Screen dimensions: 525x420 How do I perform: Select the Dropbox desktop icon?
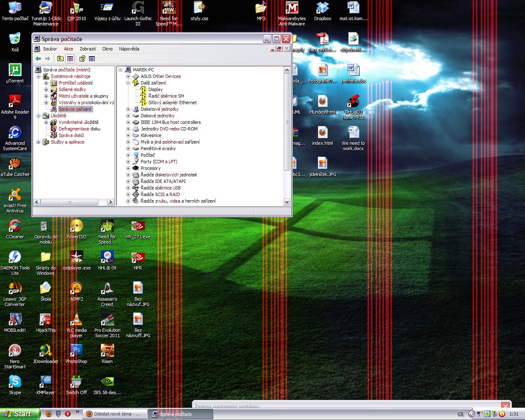tap(322, 11)
